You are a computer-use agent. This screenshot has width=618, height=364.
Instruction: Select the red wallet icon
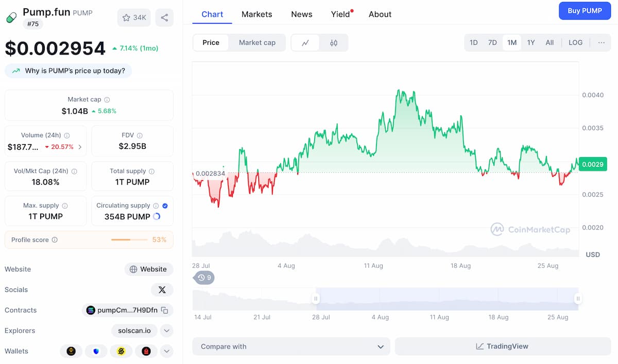point(146,351)
